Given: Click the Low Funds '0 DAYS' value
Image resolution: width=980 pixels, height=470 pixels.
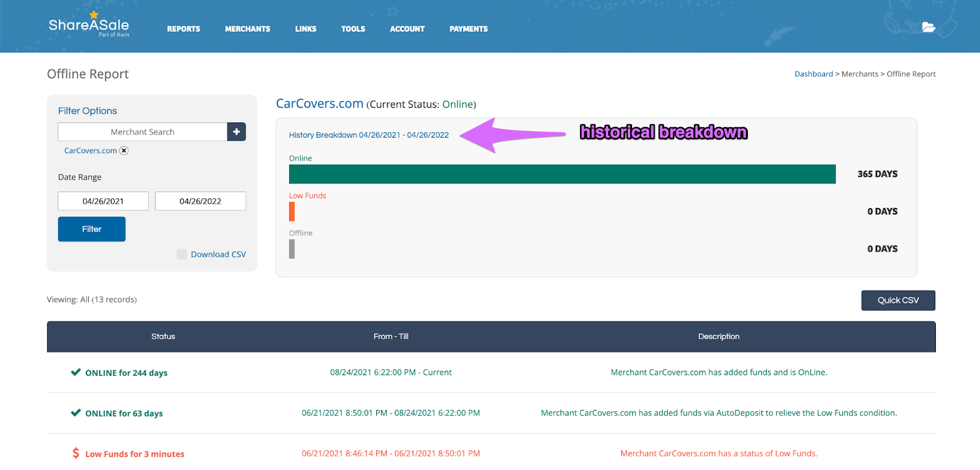Looking at the screenshot, I should (x=883, y=211).
